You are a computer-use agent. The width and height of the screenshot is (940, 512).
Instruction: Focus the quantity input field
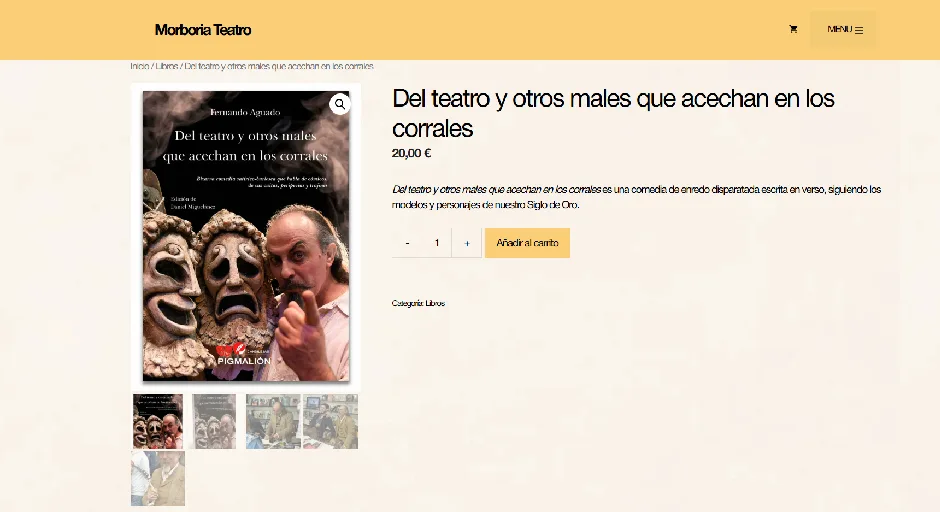[x=437, y=243]
